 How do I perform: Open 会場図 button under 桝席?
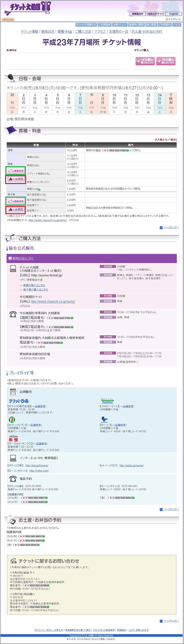tap(16, 179)
